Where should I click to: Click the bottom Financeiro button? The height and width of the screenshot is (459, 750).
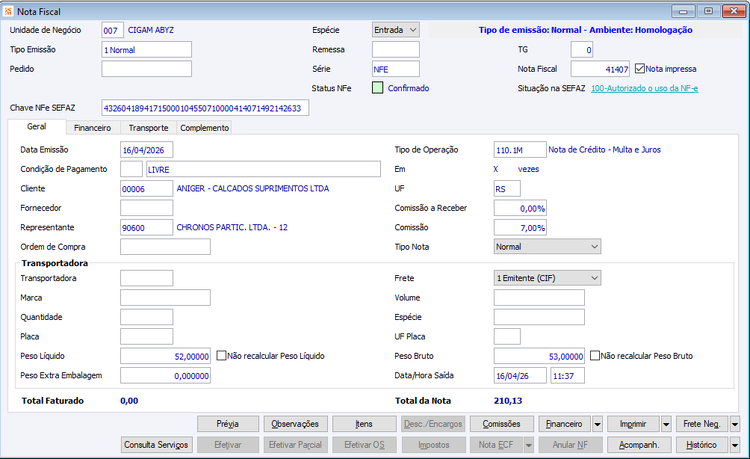[x=564, y=424]
